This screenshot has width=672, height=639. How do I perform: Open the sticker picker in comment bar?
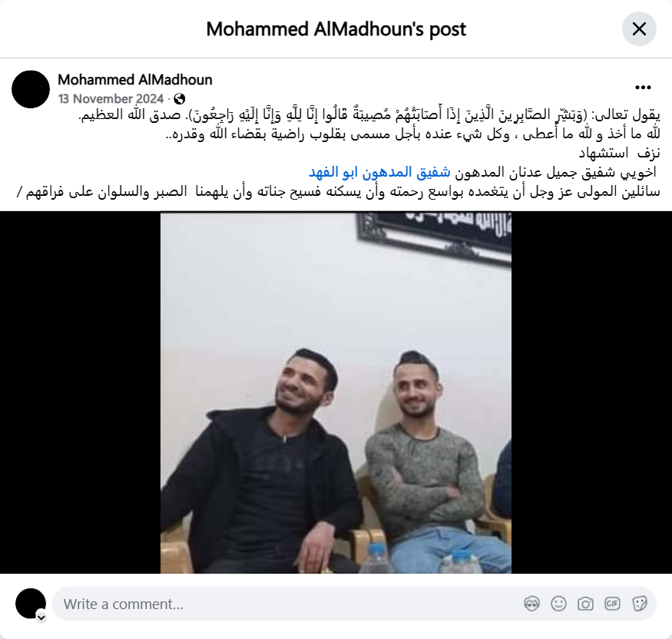[640, 604]
